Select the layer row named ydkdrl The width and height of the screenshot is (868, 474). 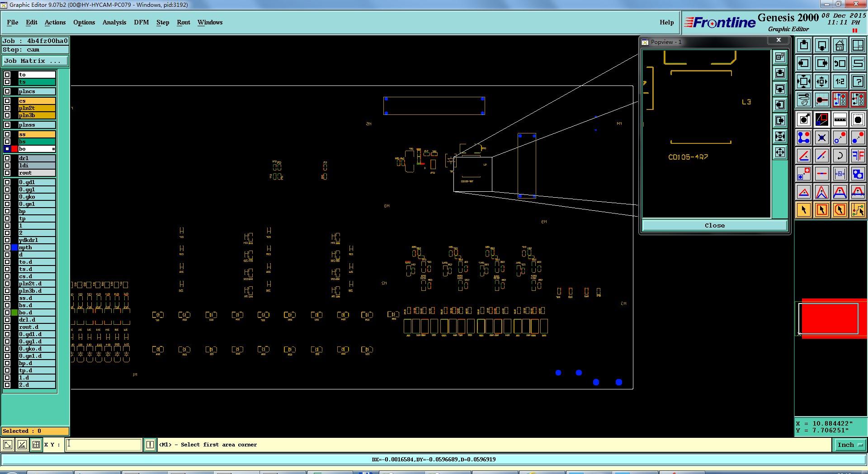point(37,240)
